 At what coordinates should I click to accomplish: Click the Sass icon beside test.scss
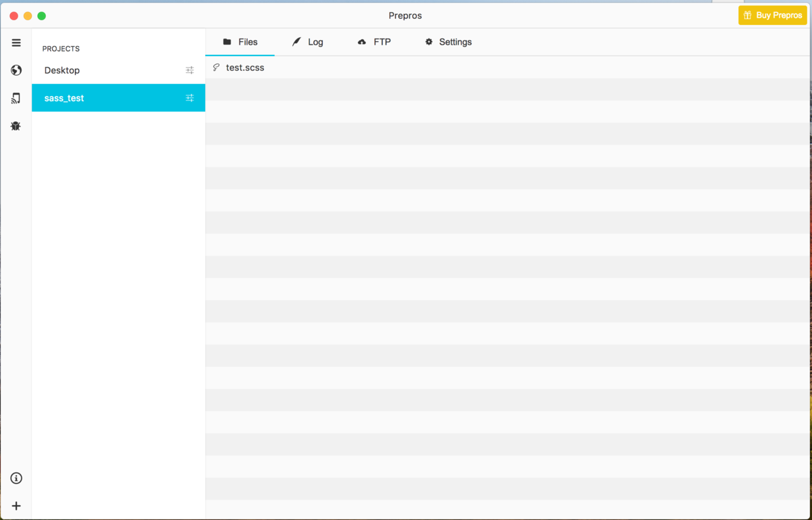217,68
